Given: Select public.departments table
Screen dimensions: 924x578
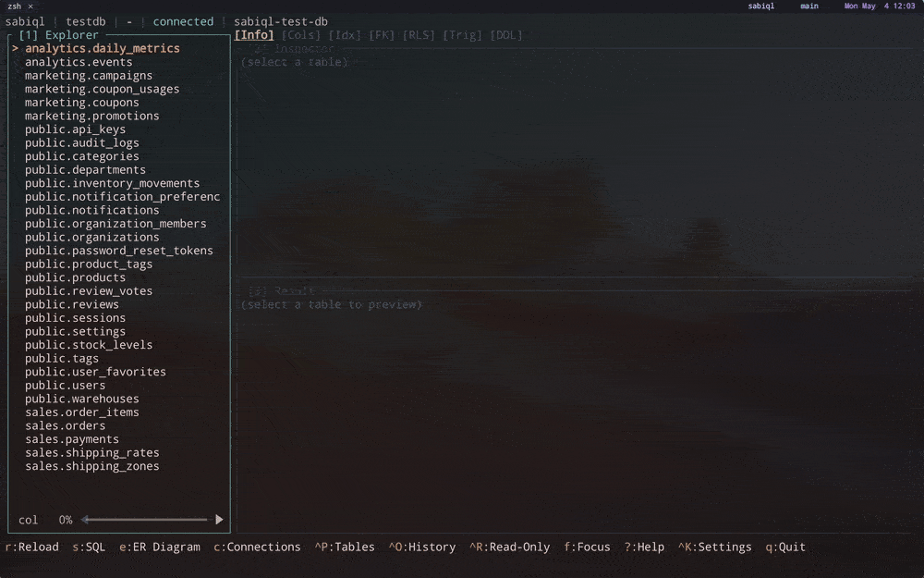Looking at the screenshot, I should [85, 170].
